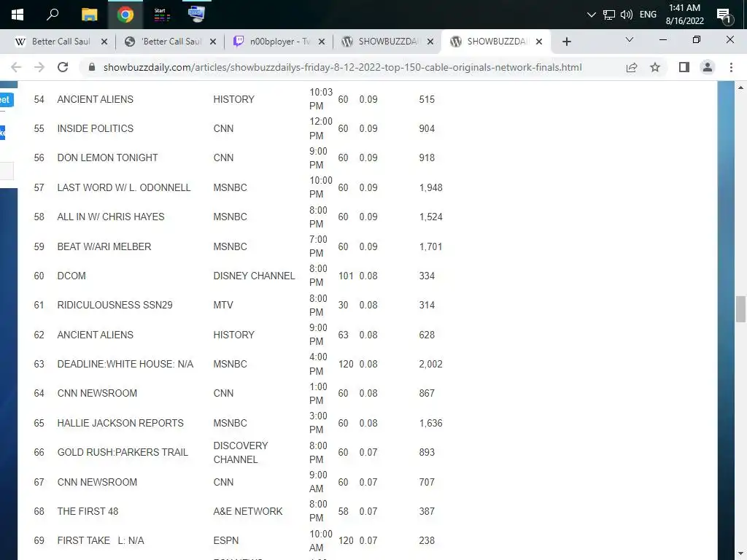Select the DISNEY CHANNEL network cell
Viewport: 747px width, 560px height.
click(254, 276)
